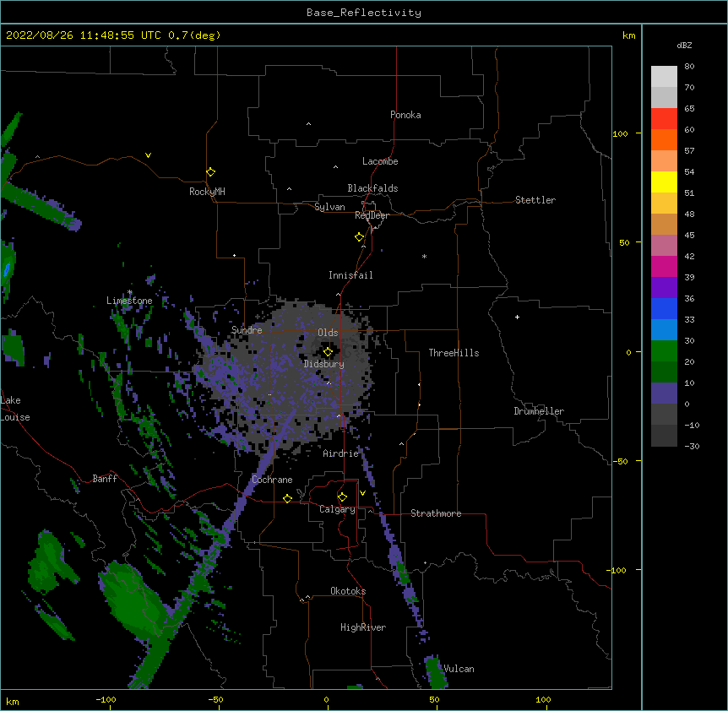The width and height of the screenshot is (728, 711).
Task: Click the Cochrane label
Action: point(272,480)
